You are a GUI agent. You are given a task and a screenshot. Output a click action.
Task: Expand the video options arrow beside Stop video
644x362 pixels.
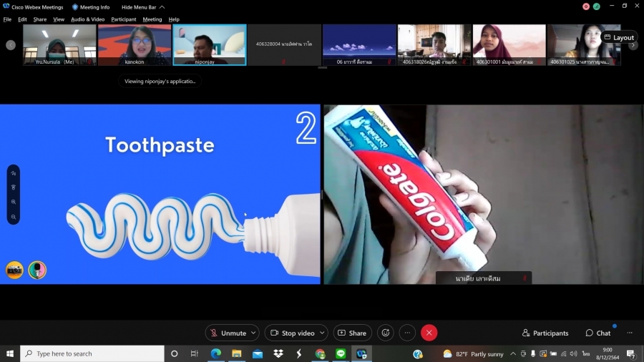tap(322, 333)
